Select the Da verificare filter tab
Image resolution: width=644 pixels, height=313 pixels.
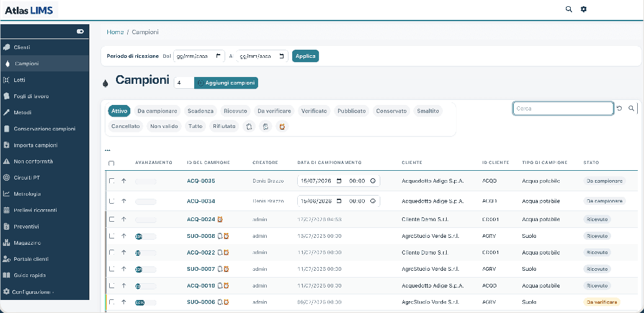click(x=274, y=111)
